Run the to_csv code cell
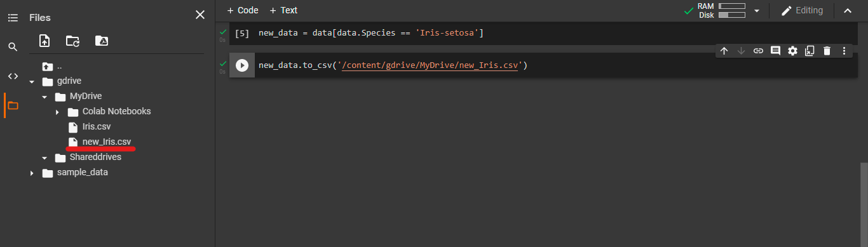This screenshot has width=868, height=247. (242, 65)
